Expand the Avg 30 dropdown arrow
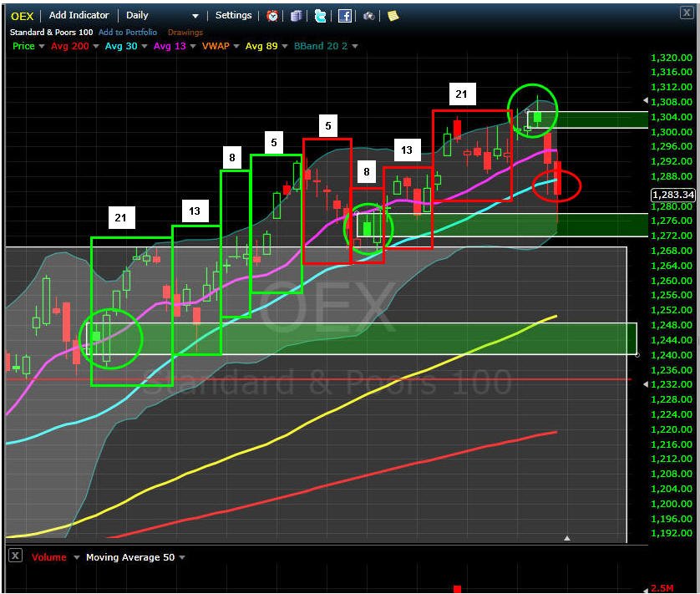Screen dimensions: 700x594 click(145, 46)
